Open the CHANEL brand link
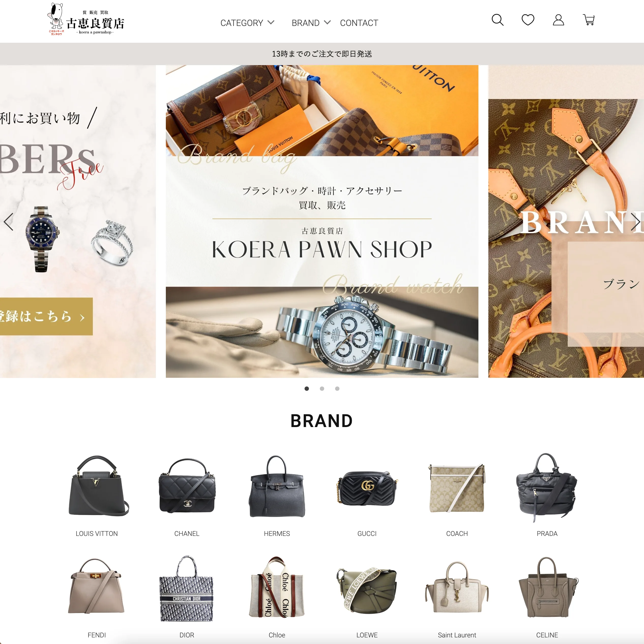Screen dimensions: 644x644 pyautogui.click(x=187, y=533)
